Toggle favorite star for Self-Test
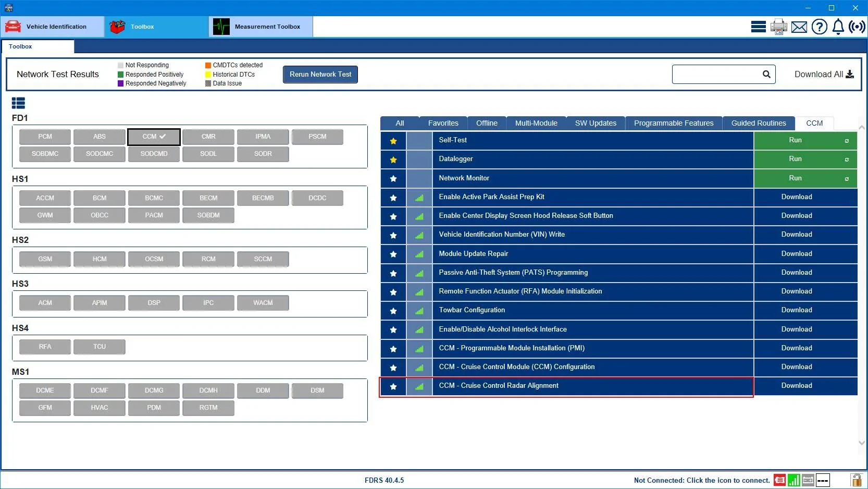Screen dimensions: 868x489 (x=393, y=141)
